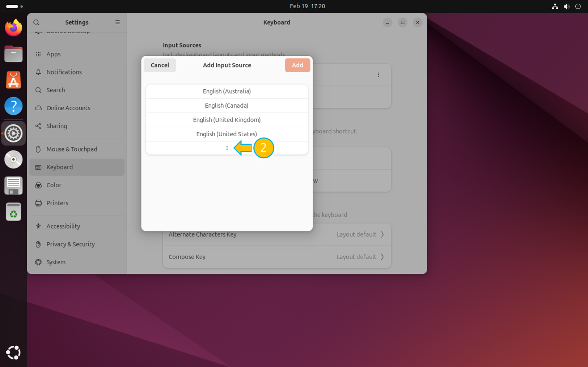Click the volume icon in top bar

pyautogui.click(x=566, y=6)
